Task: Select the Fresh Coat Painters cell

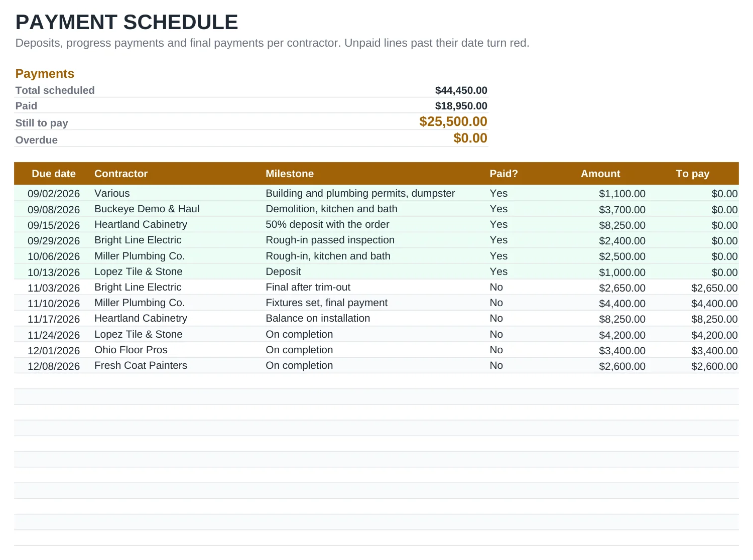Action: click(x=141, y=365)
